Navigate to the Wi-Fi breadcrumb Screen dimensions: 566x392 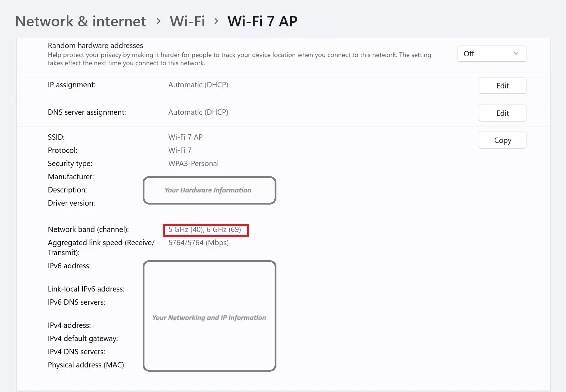(x=187, y=21)
